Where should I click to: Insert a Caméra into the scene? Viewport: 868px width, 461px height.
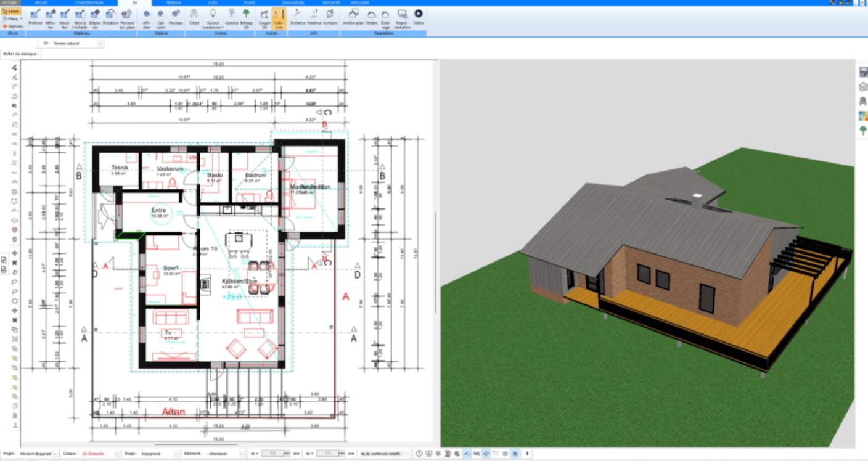click(x=232, y=17)
